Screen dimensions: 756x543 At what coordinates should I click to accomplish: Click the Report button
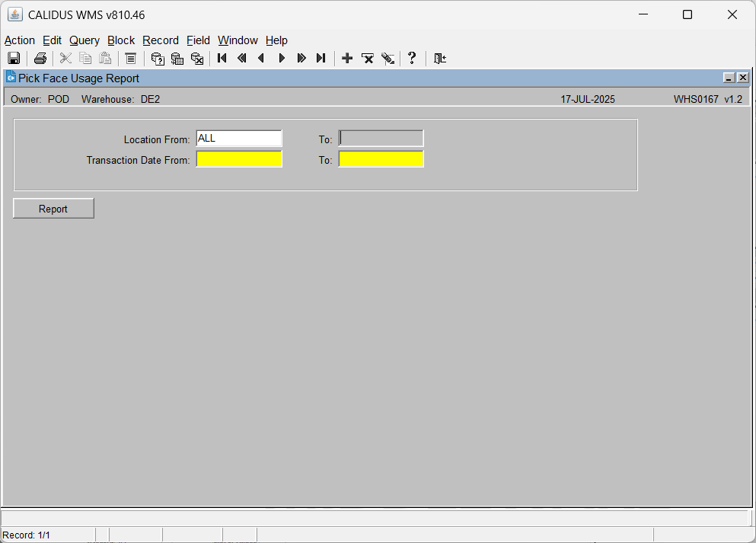point(53,209)
